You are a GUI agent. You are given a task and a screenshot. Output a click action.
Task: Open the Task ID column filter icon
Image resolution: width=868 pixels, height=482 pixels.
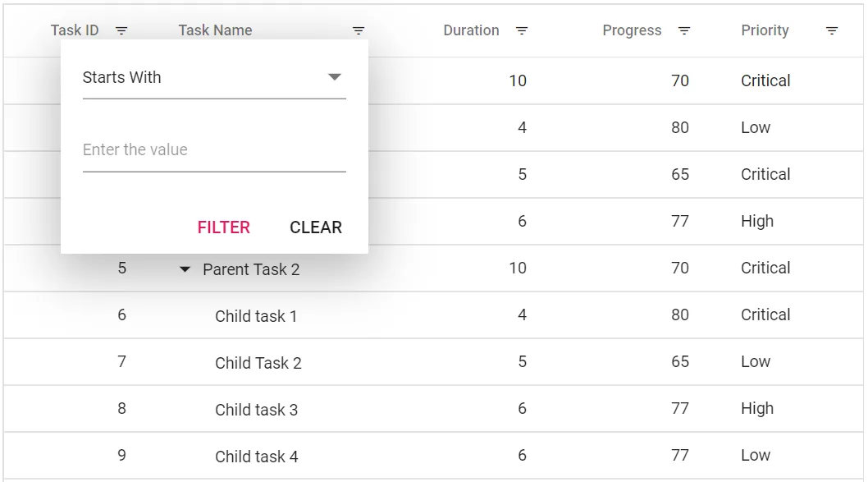coord(121,30)
